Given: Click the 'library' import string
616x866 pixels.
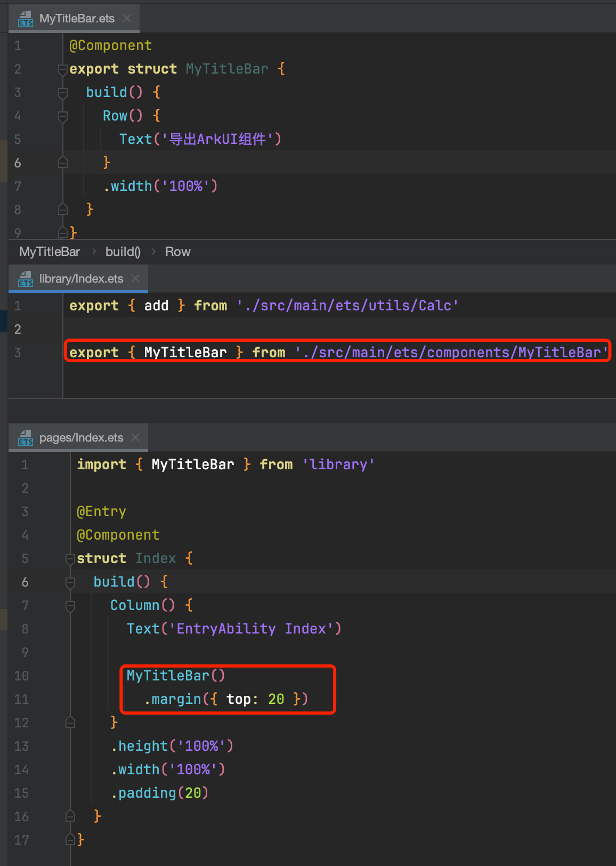Looking at the screenshot, I should pos(338,464).
